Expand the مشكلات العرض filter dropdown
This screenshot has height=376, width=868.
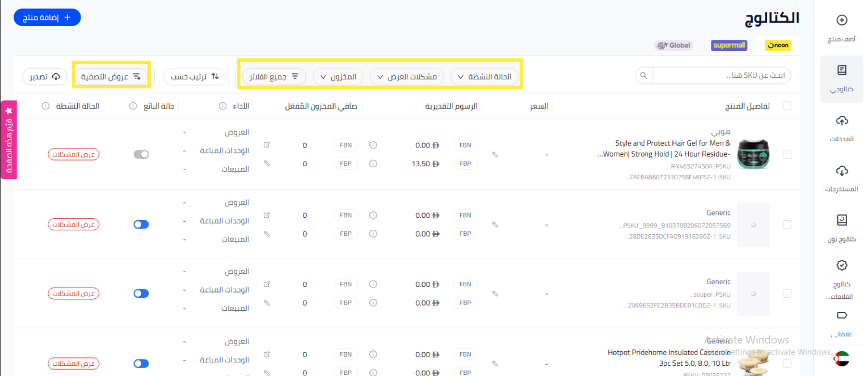[407, 77]
